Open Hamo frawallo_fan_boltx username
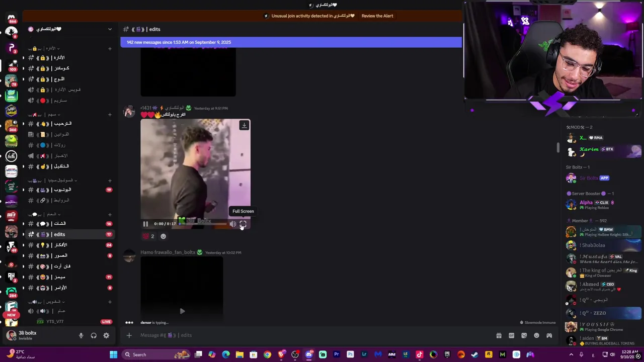Image resolution: width=644 pixels, height=362 pixels. tap(168, 252)
